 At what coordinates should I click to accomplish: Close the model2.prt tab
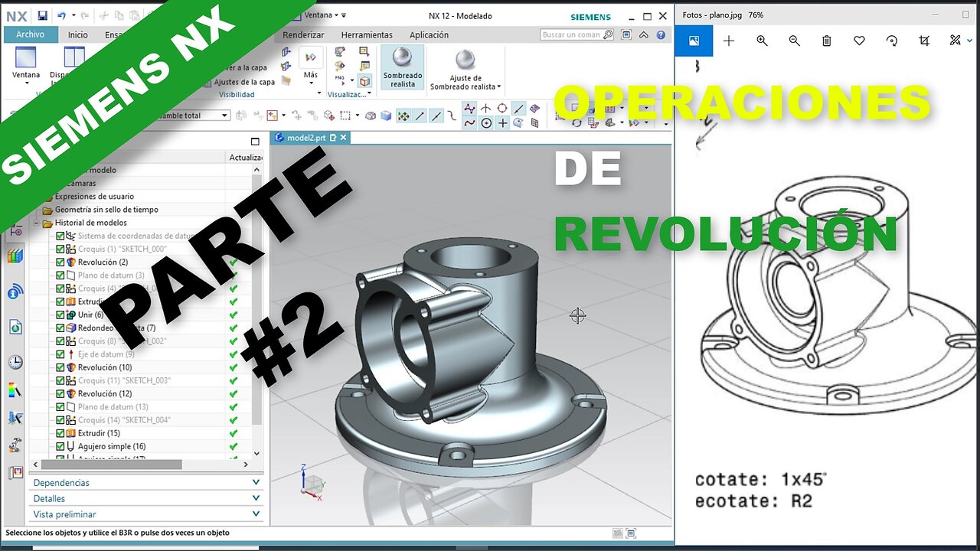(x=344, y=138)
